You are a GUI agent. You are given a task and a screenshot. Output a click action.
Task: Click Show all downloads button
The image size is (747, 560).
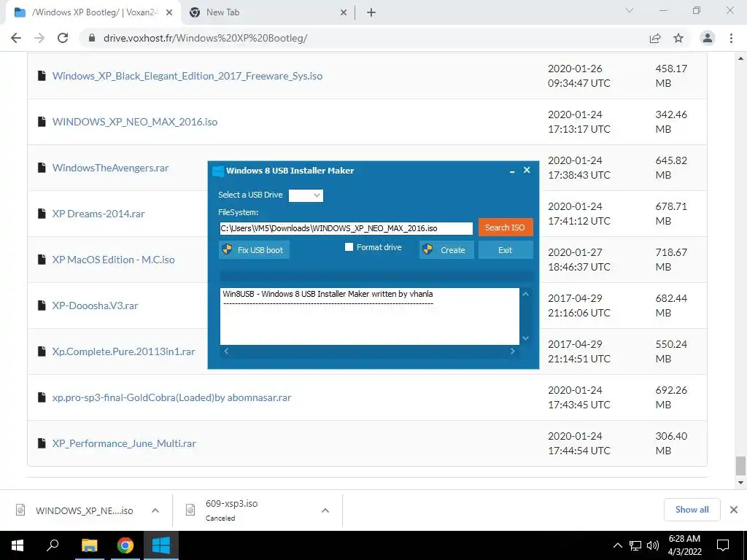[692, 510]
